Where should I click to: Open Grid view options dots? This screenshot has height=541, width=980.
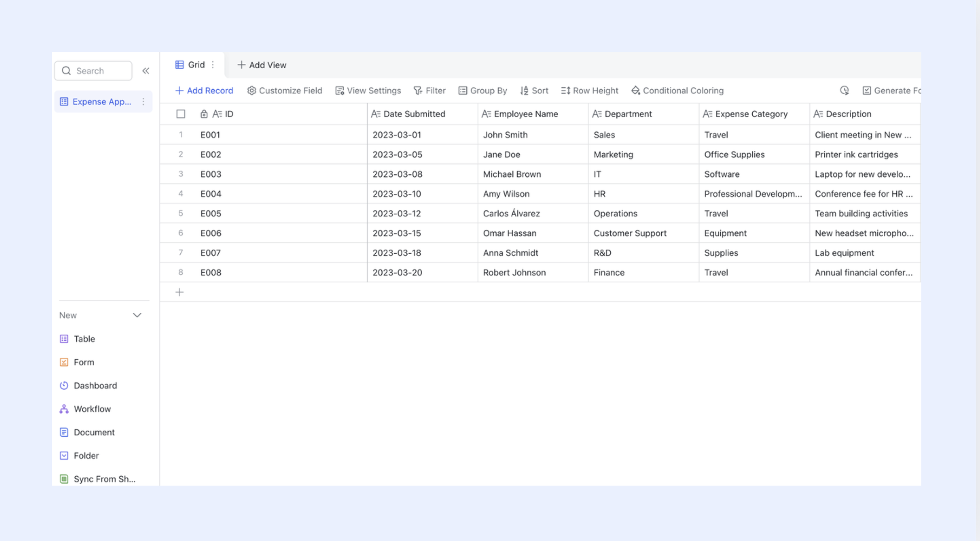pyautogui.click(x=213, y=65)
